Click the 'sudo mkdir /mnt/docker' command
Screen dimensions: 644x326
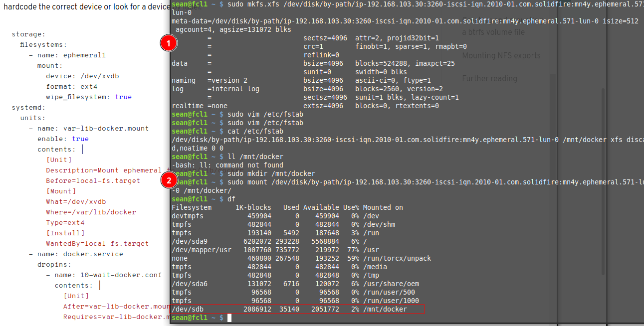point(271,173)
